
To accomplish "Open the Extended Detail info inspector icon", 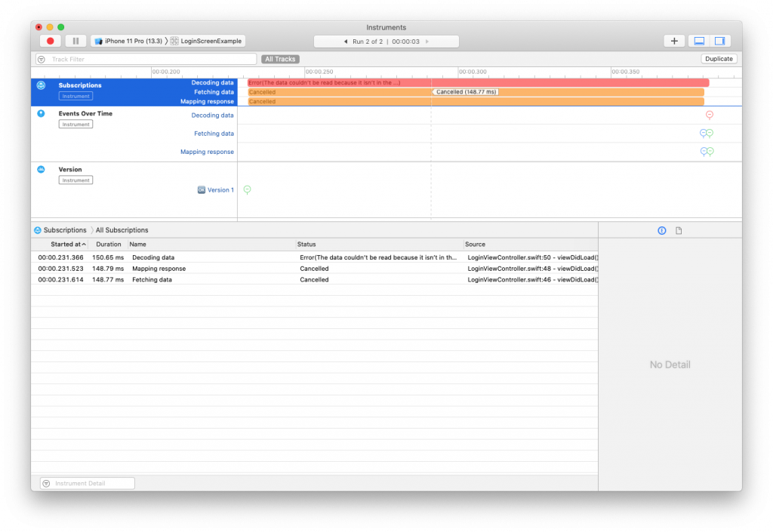I will tap(661, 231).
